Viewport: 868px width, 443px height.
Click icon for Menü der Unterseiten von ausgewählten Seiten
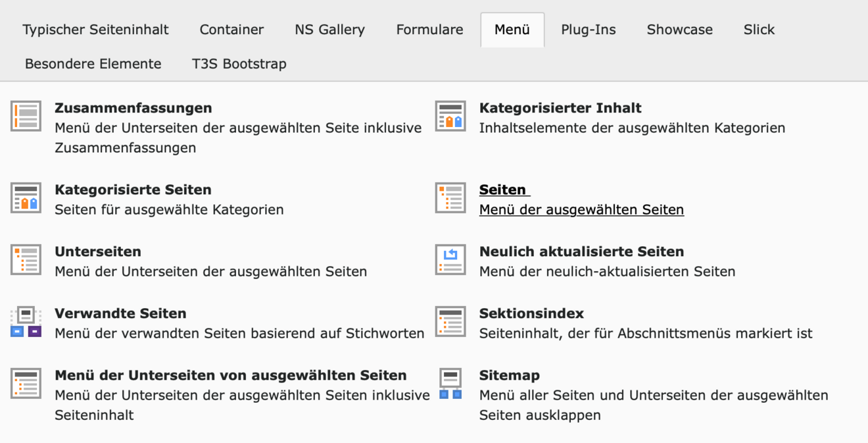[x=26, y=383]
